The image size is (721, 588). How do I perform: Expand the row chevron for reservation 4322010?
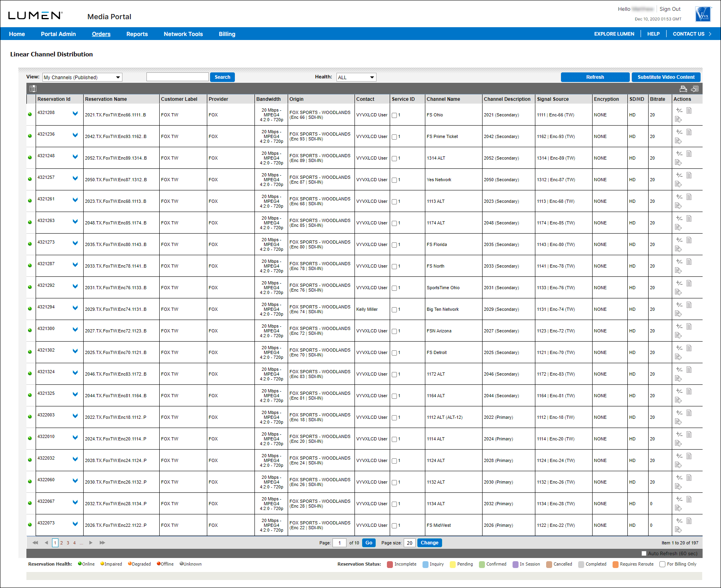(x=75, y=438)
